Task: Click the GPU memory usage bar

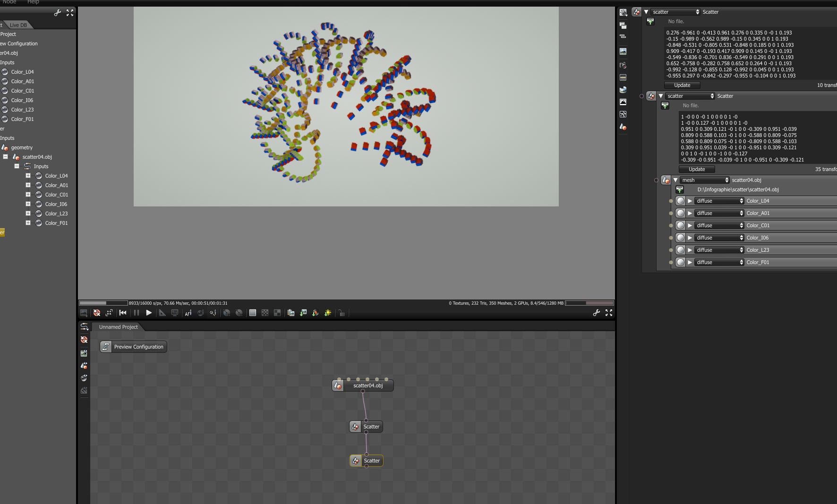Action: 589,303
